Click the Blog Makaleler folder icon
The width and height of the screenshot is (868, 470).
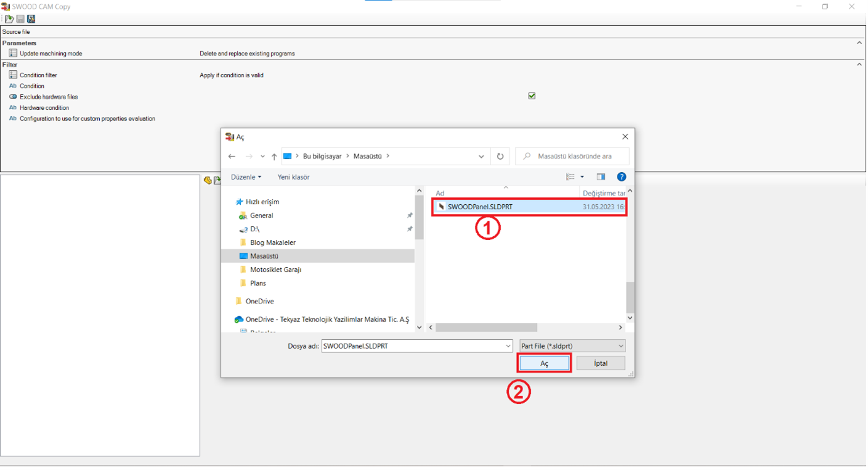[x=243, y=243]
